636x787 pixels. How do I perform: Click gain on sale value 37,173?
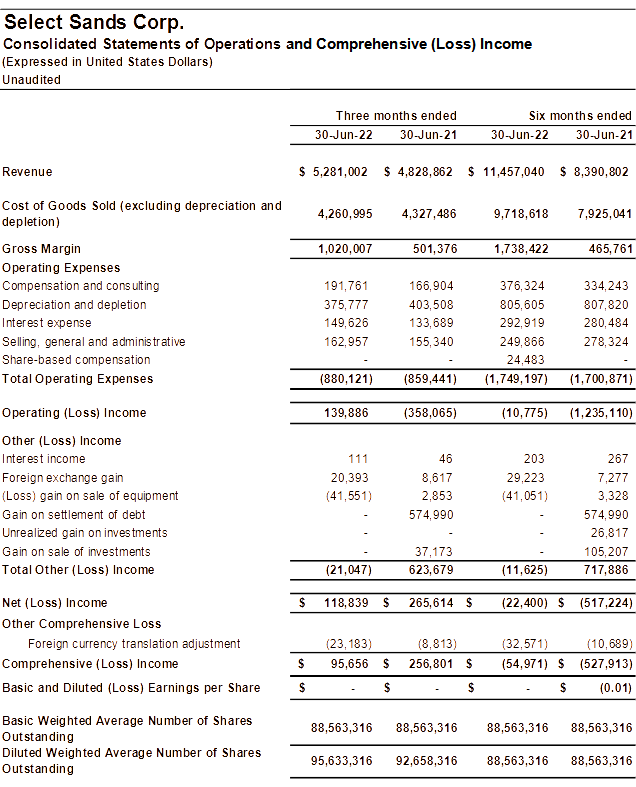tap(434, 552)
